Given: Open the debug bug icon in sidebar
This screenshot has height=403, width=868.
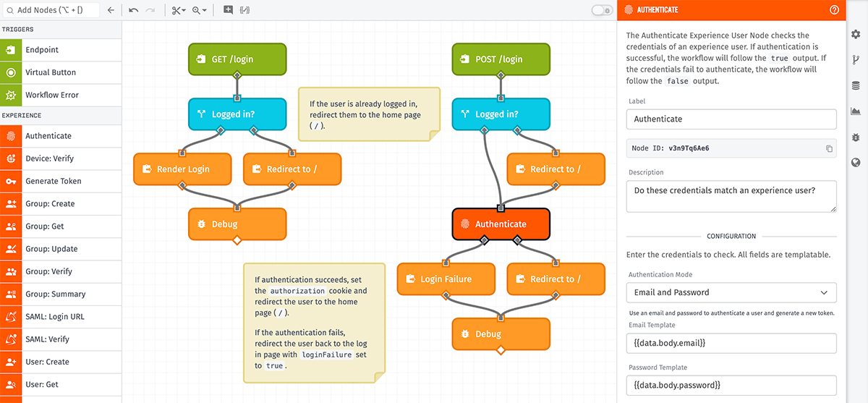Looking at the screenshot, I should pyautogui.click(x=856, y=137).
